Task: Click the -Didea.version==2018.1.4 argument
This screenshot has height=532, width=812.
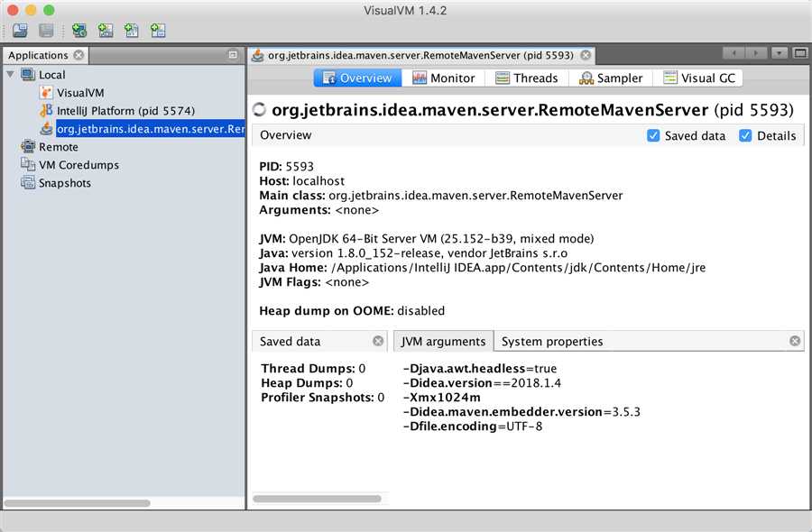Action: [482, 383]
